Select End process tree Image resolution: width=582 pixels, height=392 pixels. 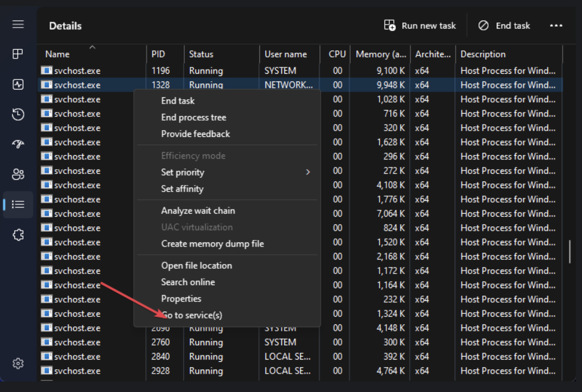tap(194, 118)
